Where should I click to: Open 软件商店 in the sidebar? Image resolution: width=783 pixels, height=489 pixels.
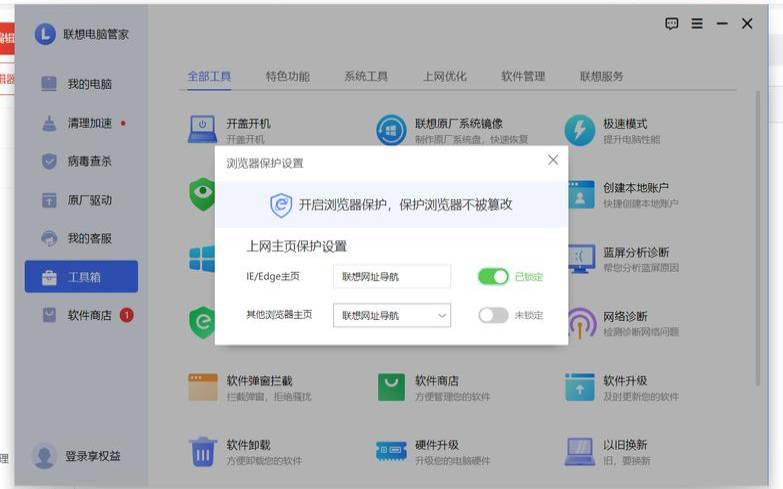pyautogui.click(x=89, y=315)
